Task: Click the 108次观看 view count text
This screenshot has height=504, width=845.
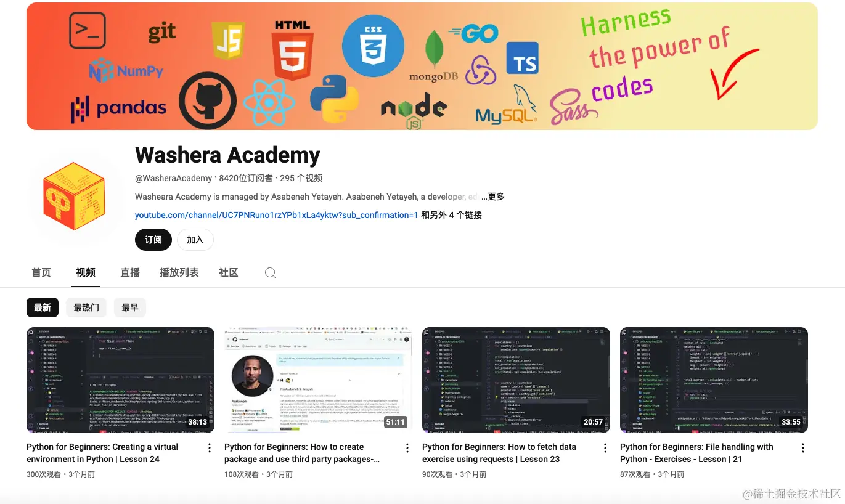Action: 242,474
